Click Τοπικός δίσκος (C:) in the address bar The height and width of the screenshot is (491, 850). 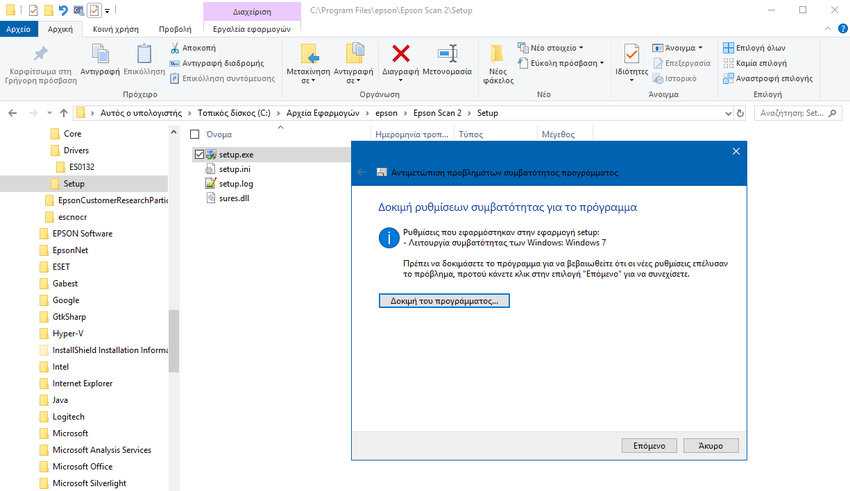234,113
